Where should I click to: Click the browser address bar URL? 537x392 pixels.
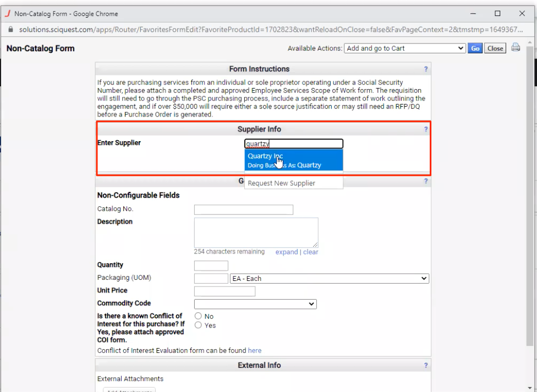tap(271, 30)
